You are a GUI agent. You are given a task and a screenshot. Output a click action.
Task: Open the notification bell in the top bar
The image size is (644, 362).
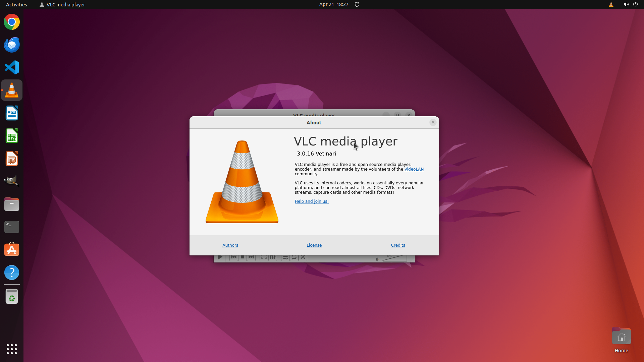pyautogui.click(x=357, y=4)
